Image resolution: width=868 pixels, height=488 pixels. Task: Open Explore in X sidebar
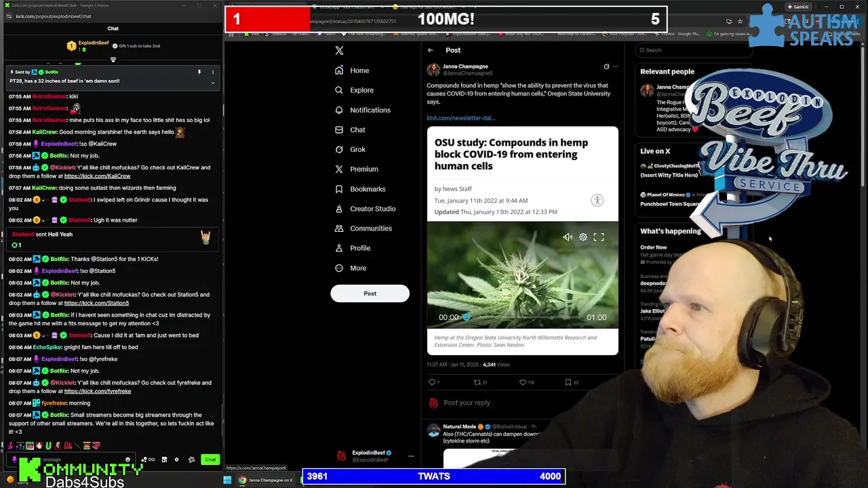pyautogui.click(x=354, y=90)
